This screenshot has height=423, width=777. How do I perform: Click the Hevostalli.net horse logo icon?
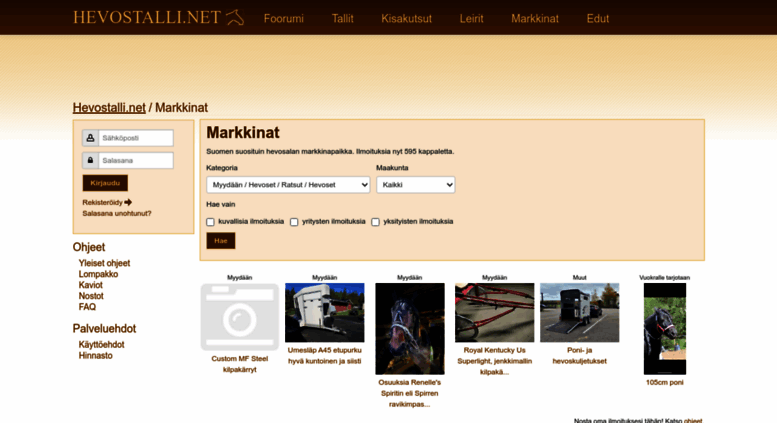[235, 17]
